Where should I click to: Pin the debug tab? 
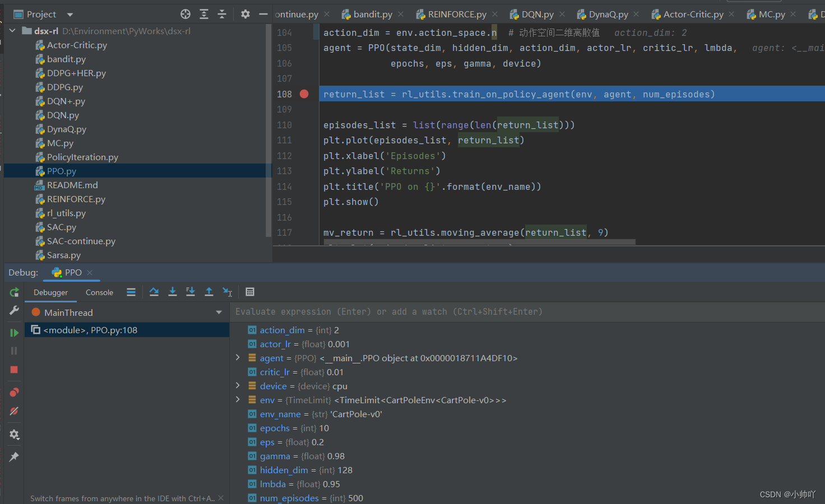pos(14,457)
